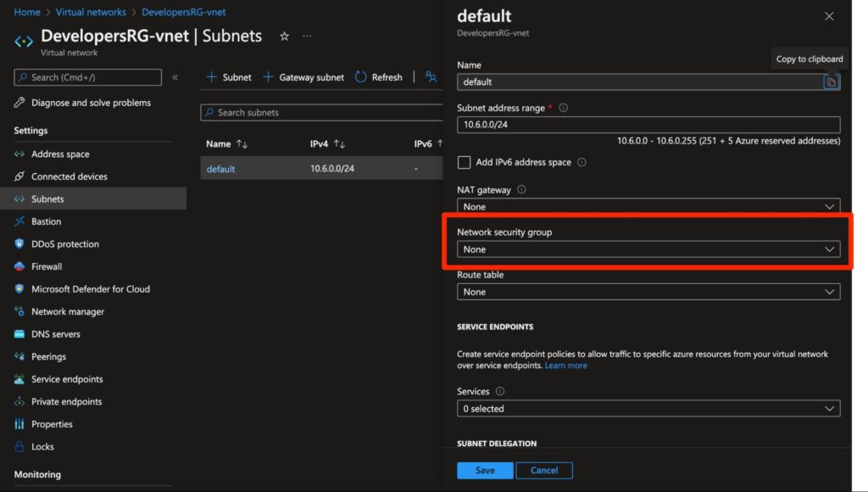
Task: Sort subnets by IPv4 column
Action: [327, 144]
